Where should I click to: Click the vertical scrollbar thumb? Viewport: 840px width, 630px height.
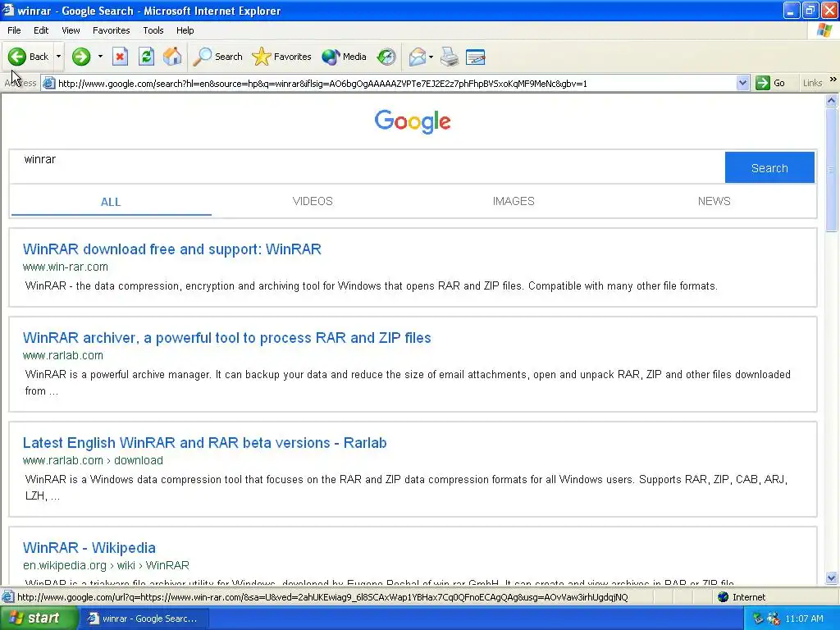point(832,169)
